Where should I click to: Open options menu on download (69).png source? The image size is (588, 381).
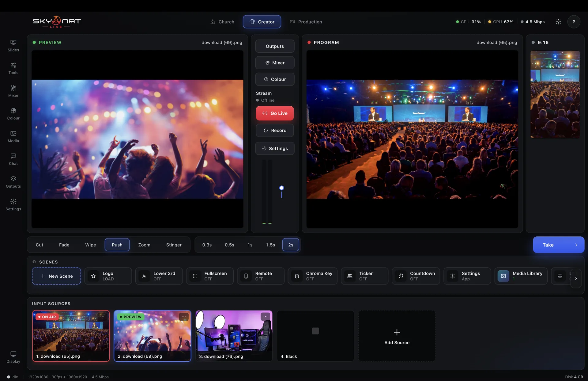(x=183, y=317)
